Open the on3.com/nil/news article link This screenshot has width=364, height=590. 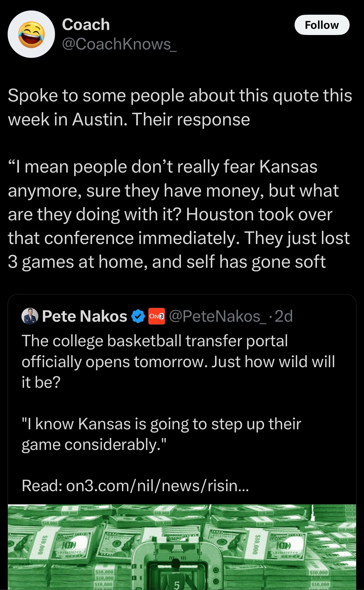click(157, 486)
